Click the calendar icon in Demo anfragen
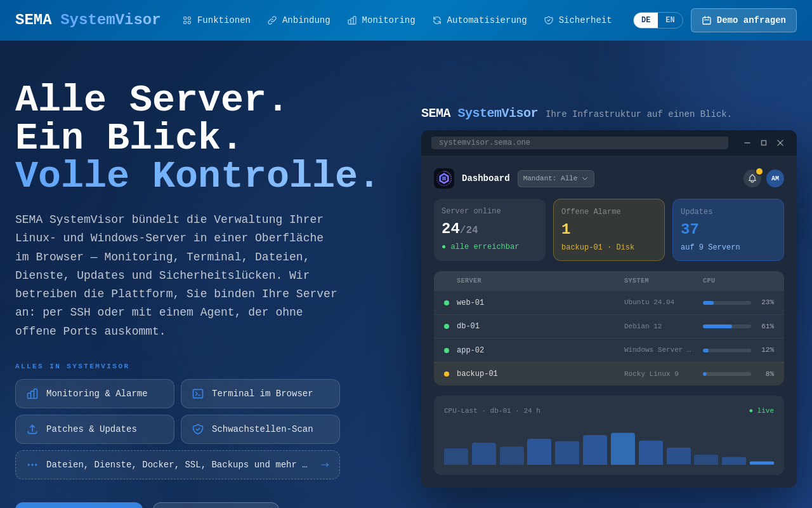This screenshot has width=812, height=508. click(707, 20)
